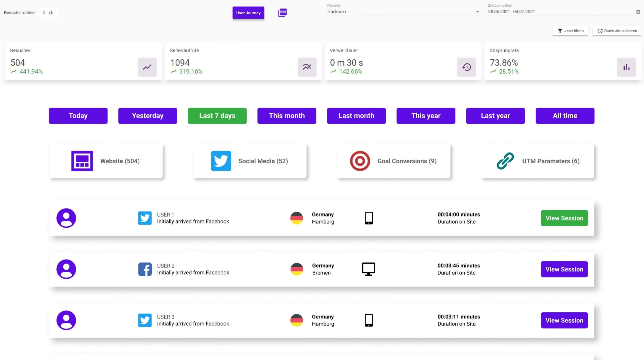This screenshot has width=644, height=360.
Task: Click Daten aktualisieren to refresh data
Action: tap(617, 31)
